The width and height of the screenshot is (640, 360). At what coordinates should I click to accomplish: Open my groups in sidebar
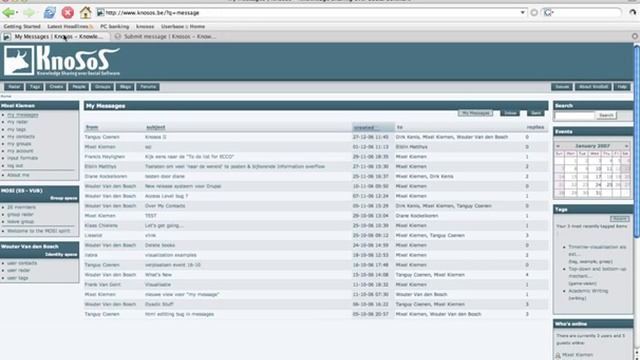19,144
